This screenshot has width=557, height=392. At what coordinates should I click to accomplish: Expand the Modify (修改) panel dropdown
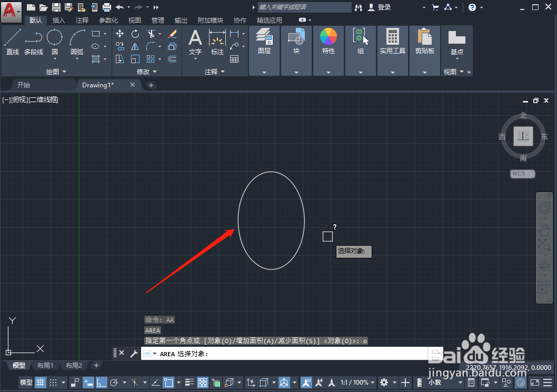click(147, 72)
